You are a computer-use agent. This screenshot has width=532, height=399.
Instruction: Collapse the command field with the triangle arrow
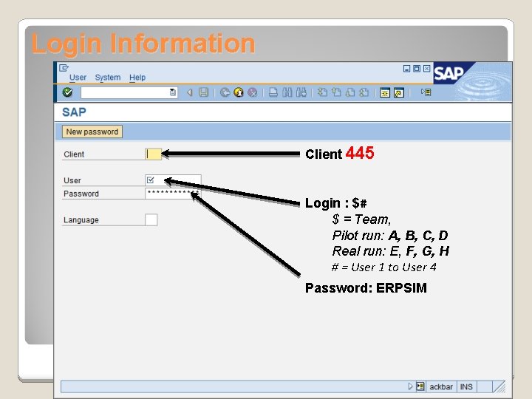click(190, 92)
